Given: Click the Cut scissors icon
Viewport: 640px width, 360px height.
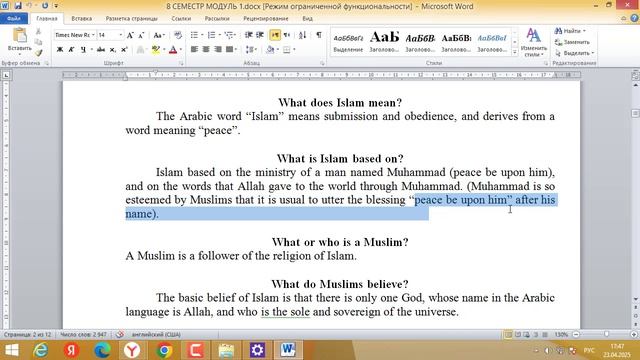Looking at the screenshot, I should click(x=38, y=31).
